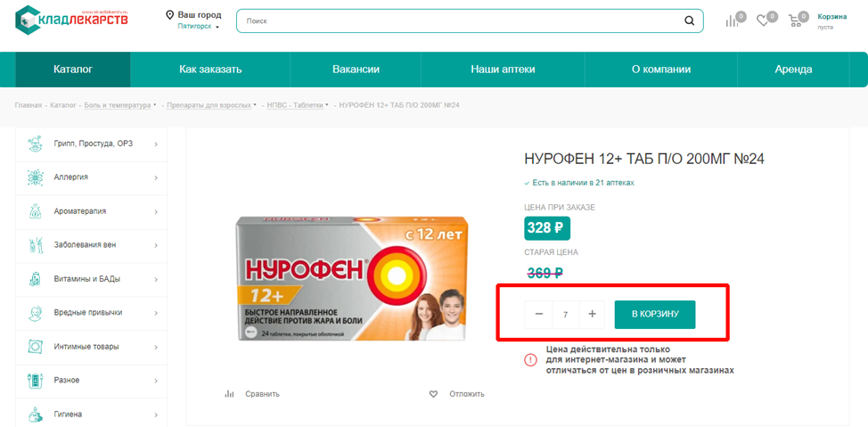Open the Пятигорск city dropdown

tap(198, 26)
